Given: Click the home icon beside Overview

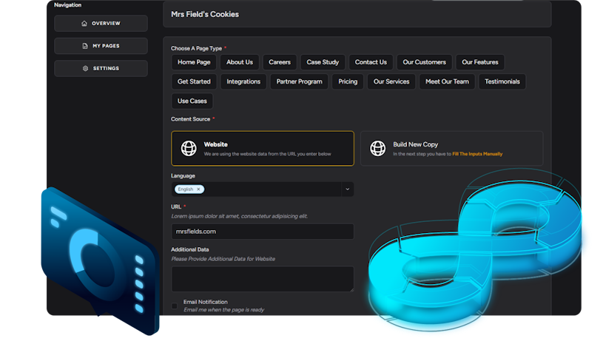Looking at the screenshot, I should point(84,24).
